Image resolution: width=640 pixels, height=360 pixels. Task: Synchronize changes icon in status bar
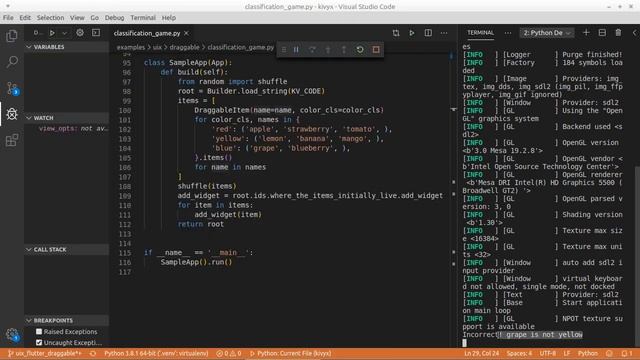[x=93, y=353]
